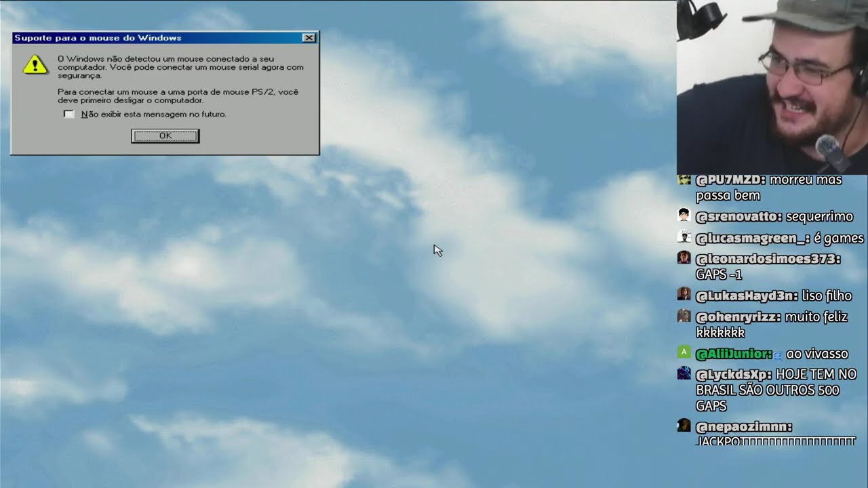Click the message 'morreu mas passa bem'
The width and height of the screenshot is (868, 488).
click(769, 188)
